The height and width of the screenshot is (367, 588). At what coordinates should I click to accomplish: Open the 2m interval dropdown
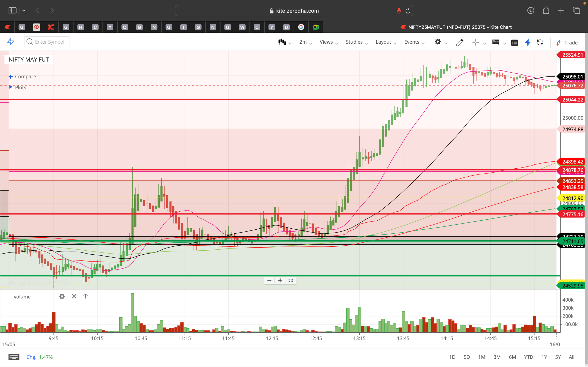click(303, 42)
